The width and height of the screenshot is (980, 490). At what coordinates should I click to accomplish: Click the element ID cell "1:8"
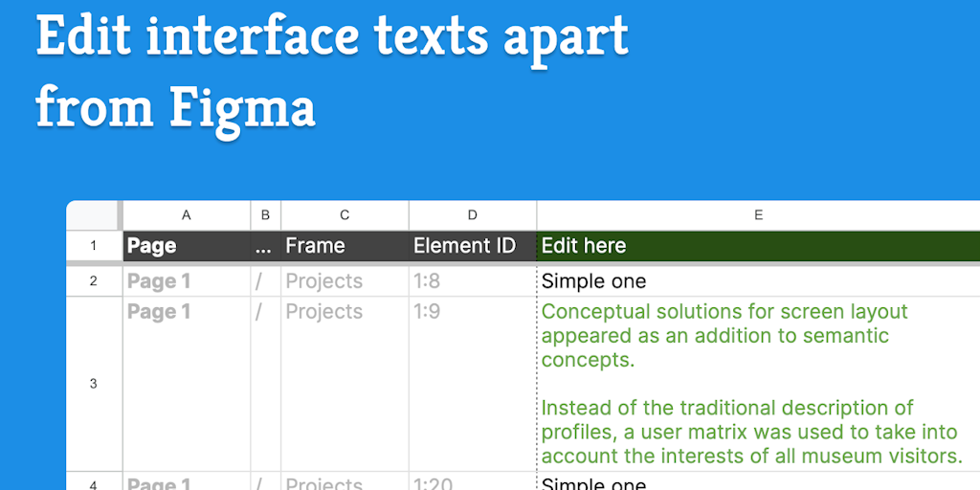coord(472,281)
